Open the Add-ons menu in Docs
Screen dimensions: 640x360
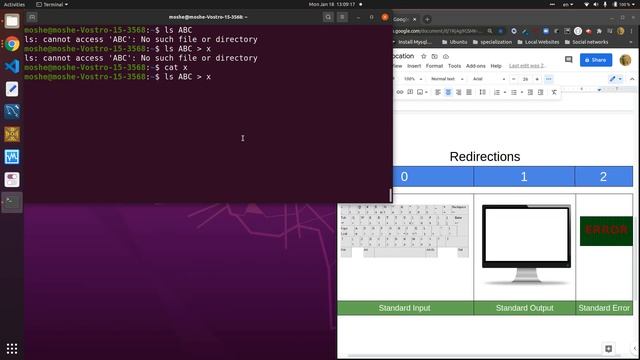(x=476, y=66)
